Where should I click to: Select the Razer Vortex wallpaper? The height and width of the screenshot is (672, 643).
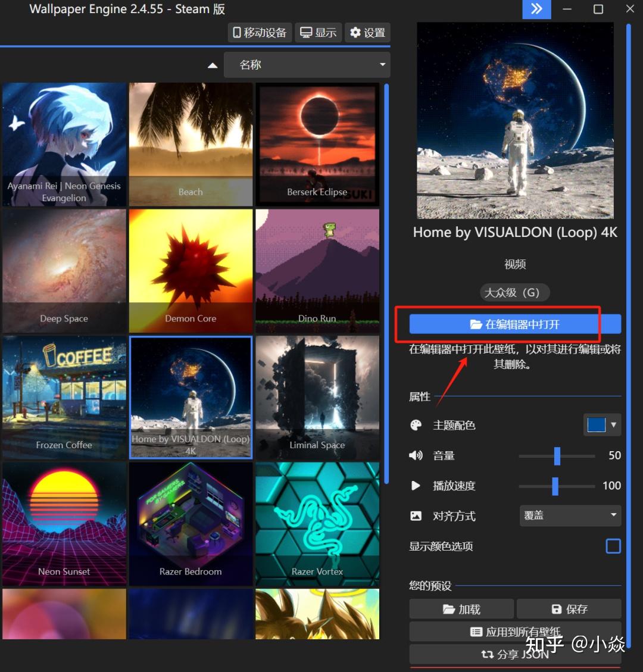(317, 524)
